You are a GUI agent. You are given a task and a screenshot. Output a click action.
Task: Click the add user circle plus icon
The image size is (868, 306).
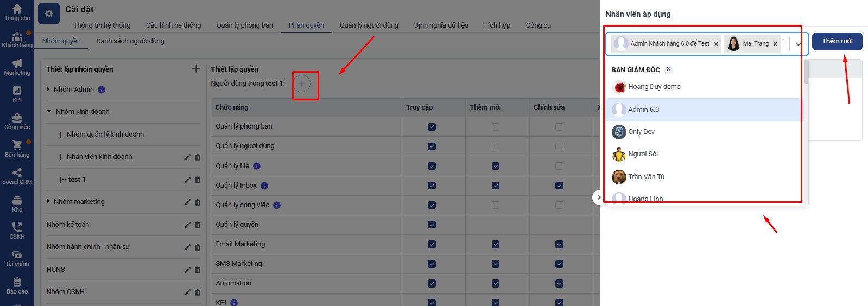(302, 84)
